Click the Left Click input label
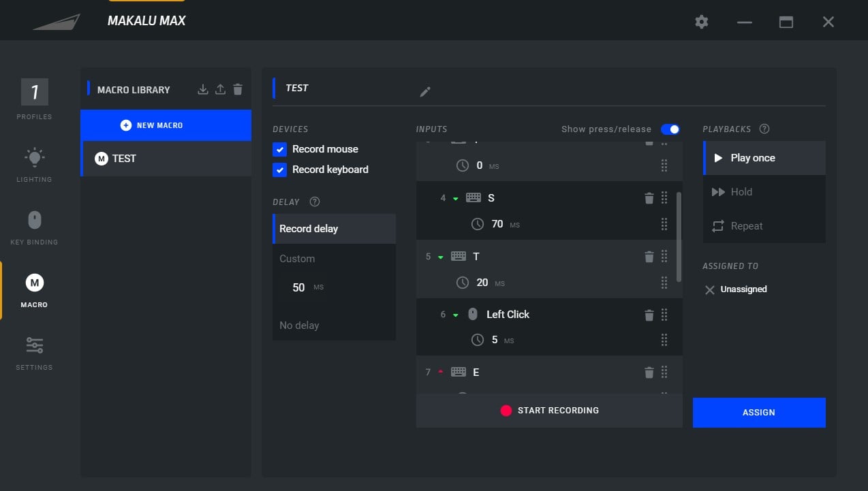The image size is (868, 491). tap(508, 315)
